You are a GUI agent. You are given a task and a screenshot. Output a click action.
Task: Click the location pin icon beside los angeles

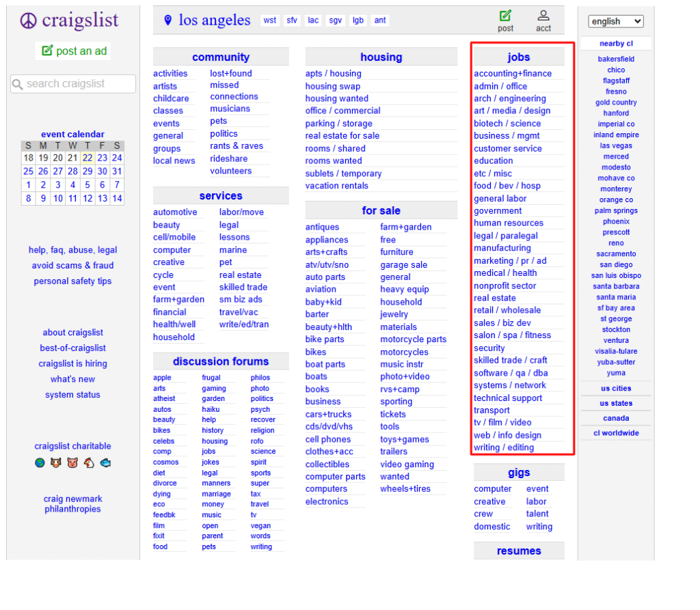point(168,20)
